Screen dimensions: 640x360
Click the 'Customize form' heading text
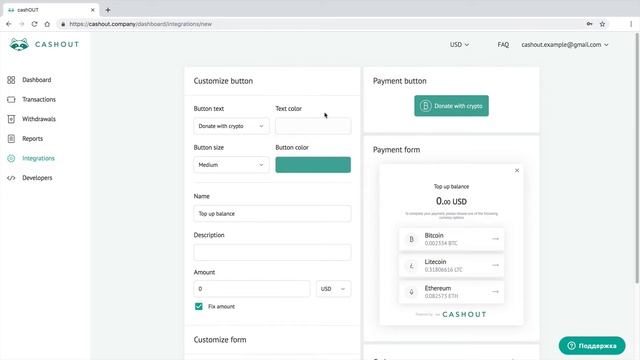click(220, 340)
